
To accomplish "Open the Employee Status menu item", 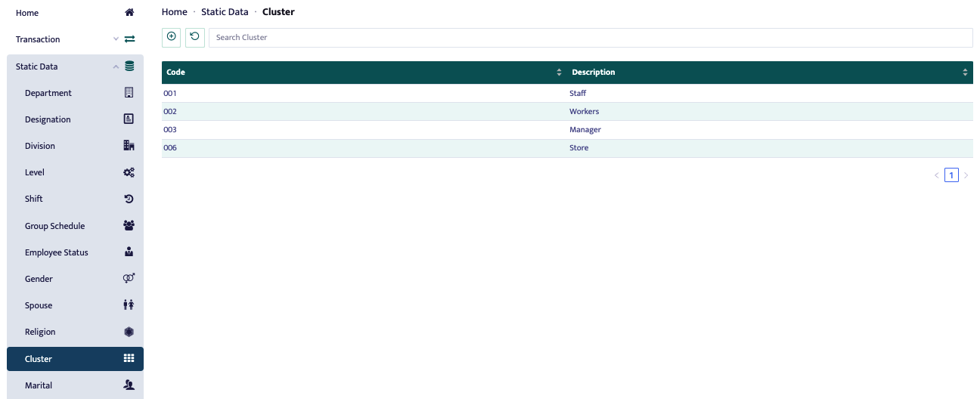I will tap(75, 252).
